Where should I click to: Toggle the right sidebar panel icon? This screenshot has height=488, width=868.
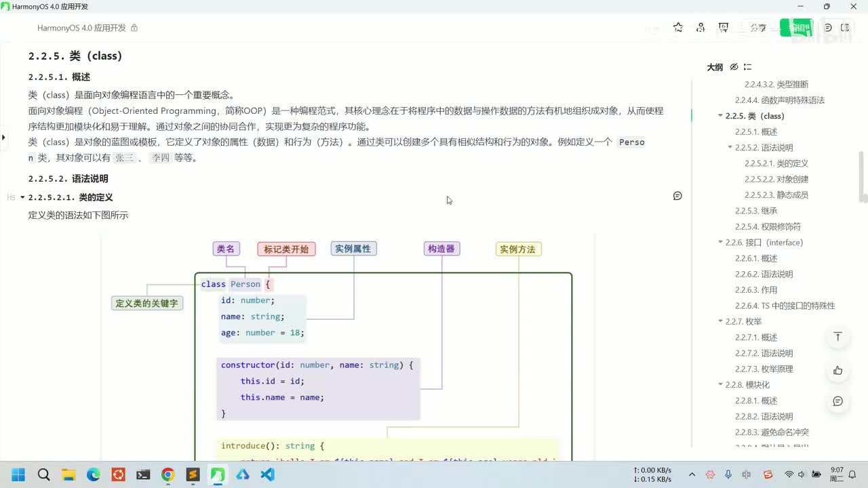(845, 28)
